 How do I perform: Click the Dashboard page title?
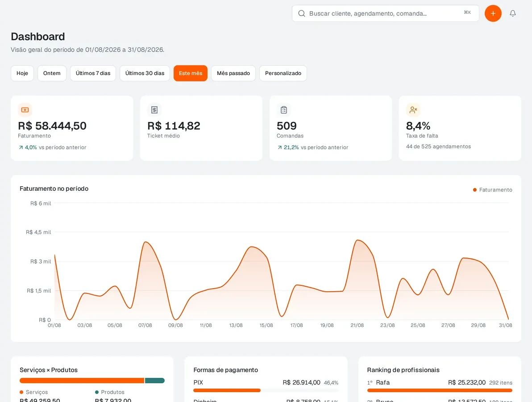[37, 37]
